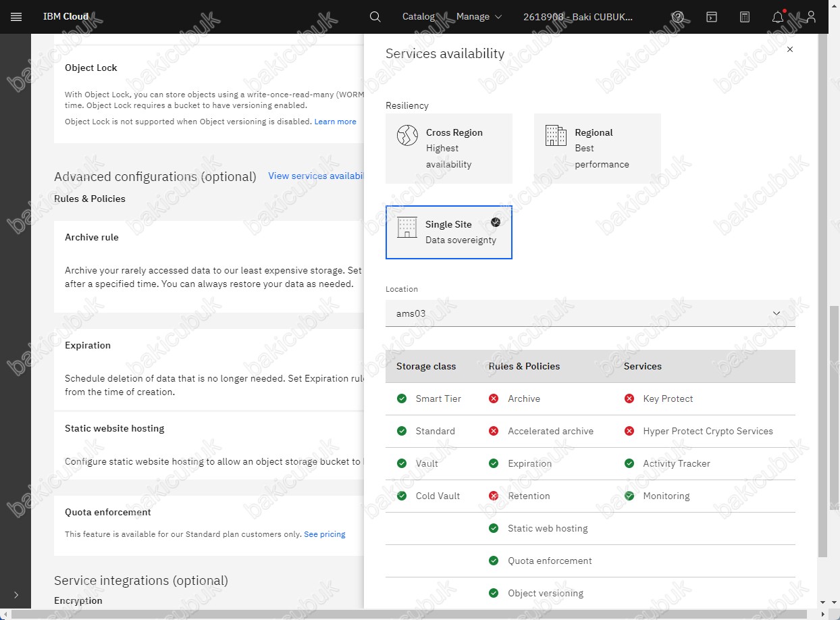840x620 pixels.
Task: Click the Cross Region globe icon
Action: [407, 136]
